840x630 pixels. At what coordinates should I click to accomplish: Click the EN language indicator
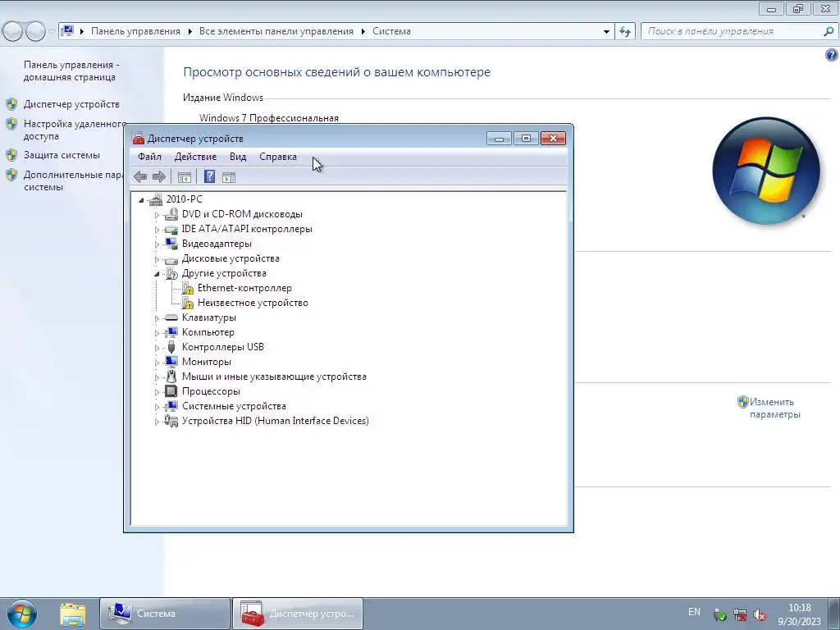[x=694, y=612]
